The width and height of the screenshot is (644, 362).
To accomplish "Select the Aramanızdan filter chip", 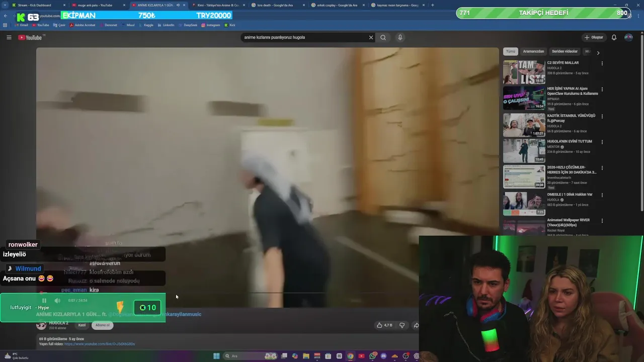I will coord(533,51).
